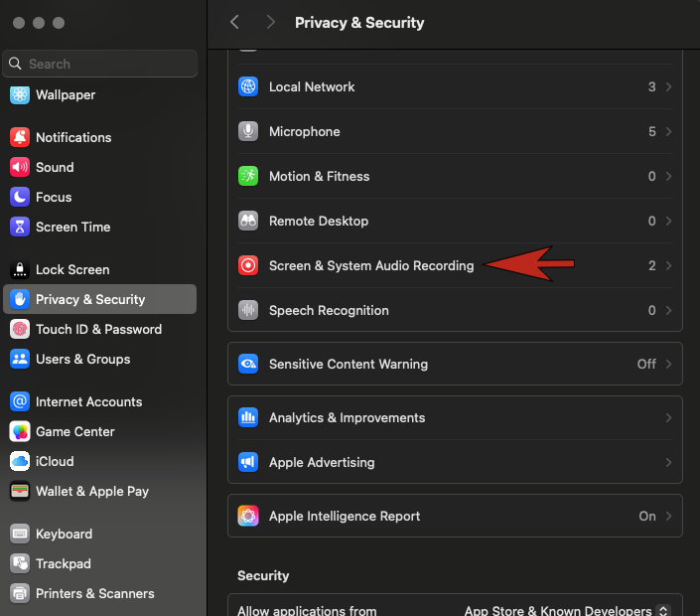Click the Remote Desktop binoculars icon
Image resolution: width=700 pixels, height=616 pixels.
click(x=248, y=221)
